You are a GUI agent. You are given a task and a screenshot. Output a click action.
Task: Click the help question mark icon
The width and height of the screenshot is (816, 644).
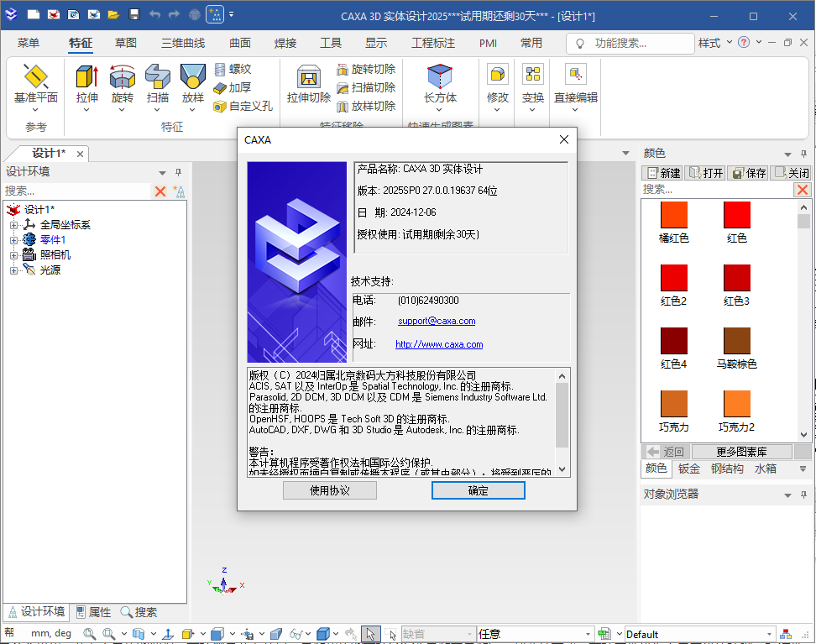coord(744,43)
